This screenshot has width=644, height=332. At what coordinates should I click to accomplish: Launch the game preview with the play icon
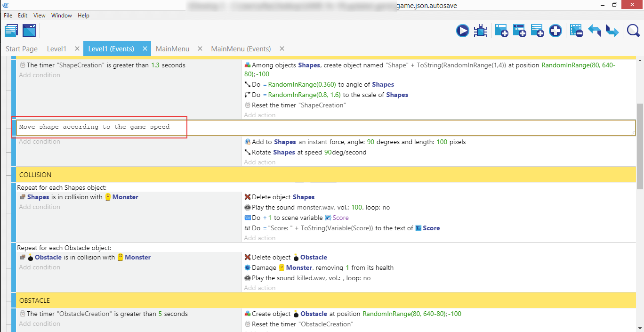[462, 31]
